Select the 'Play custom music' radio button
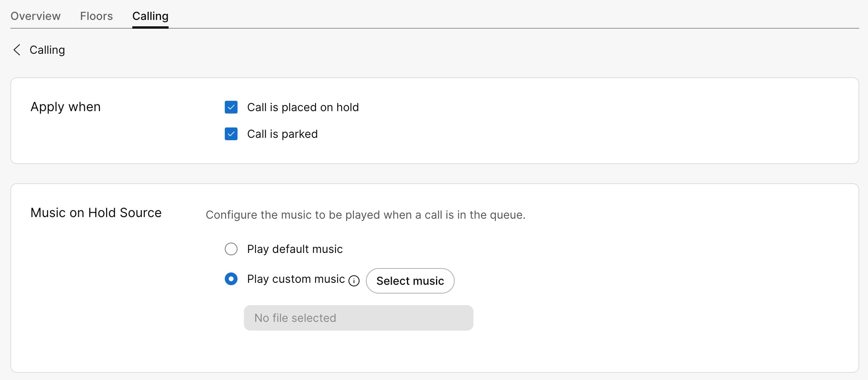The image size is (868, 380). click(231, 279)
